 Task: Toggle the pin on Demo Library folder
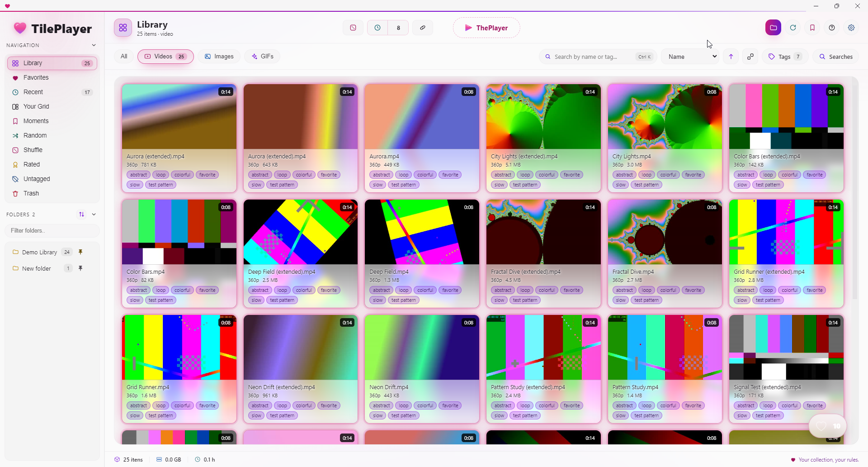coord(80,252)
